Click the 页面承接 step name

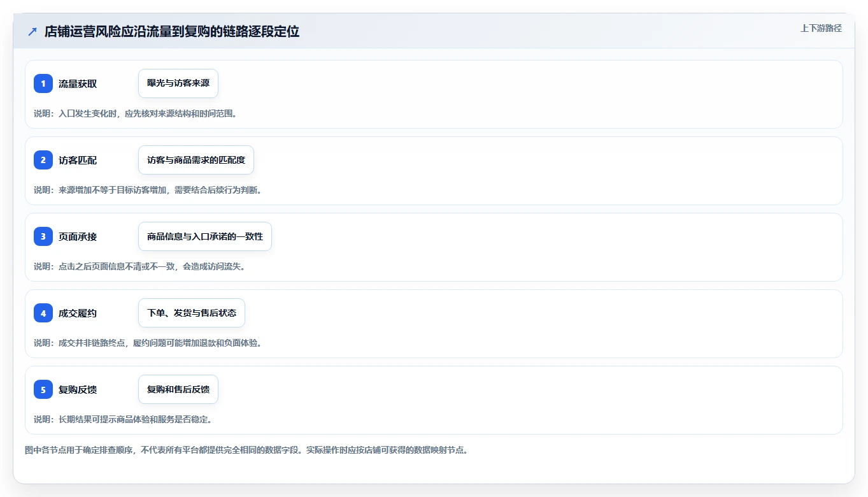click(x=78, y=236)
